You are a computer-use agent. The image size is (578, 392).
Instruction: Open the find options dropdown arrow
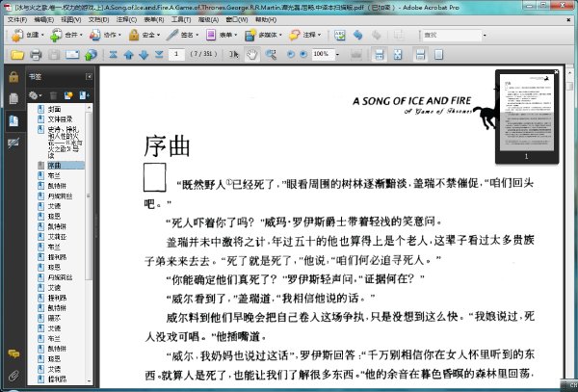pyautogui.click(x=485, y=36)
